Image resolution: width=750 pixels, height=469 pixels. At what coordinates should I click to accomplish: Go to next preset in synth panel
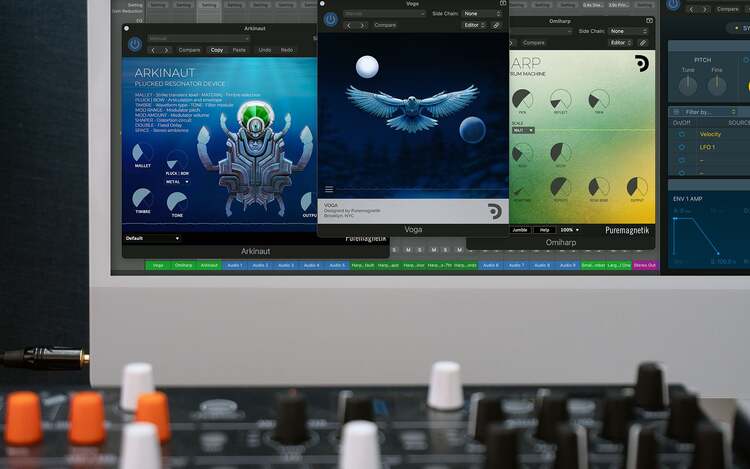tap(705, 9)
